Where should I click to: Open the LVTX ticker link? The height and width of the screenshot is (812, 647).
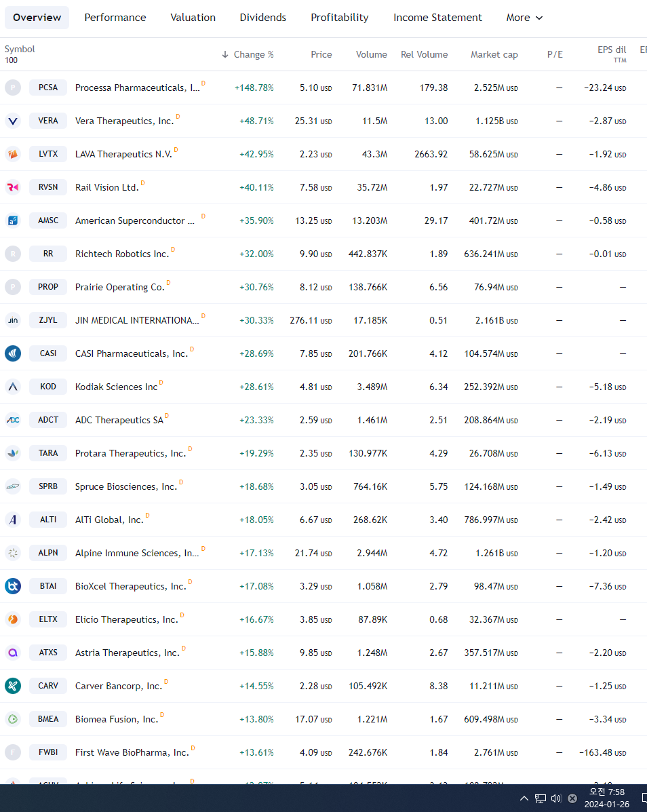48,154
